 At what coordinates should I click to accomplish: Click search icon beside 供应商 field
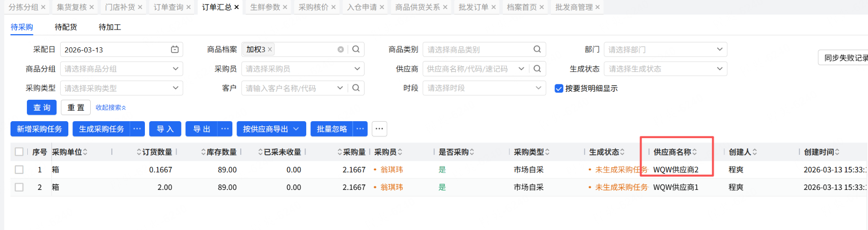[x=537, y=69]
